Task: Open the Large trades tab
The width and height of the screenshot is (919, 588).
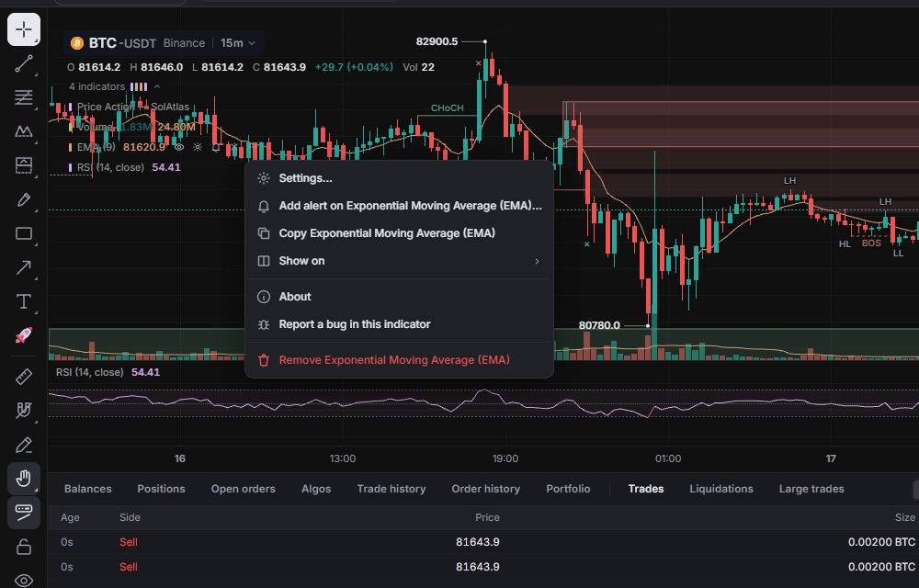Action: tap(811, 489)
